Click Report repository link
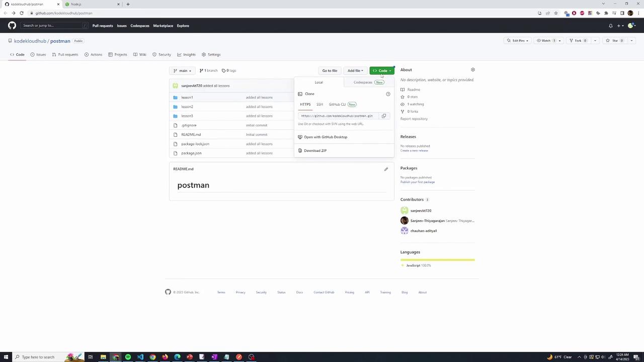This screenshot has height=362, width=644. (x=414, y=119)
